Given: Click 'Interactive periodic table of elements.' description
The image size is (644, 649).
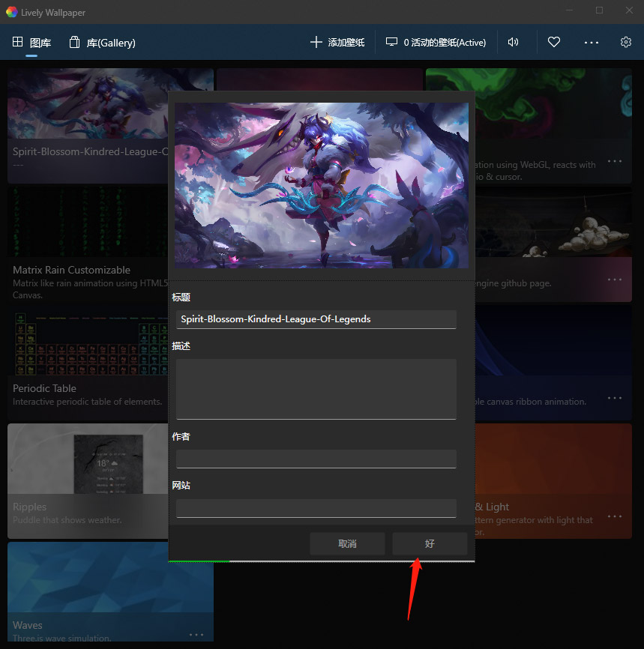Looking at the screenshot, I should (x=88, y=402).
